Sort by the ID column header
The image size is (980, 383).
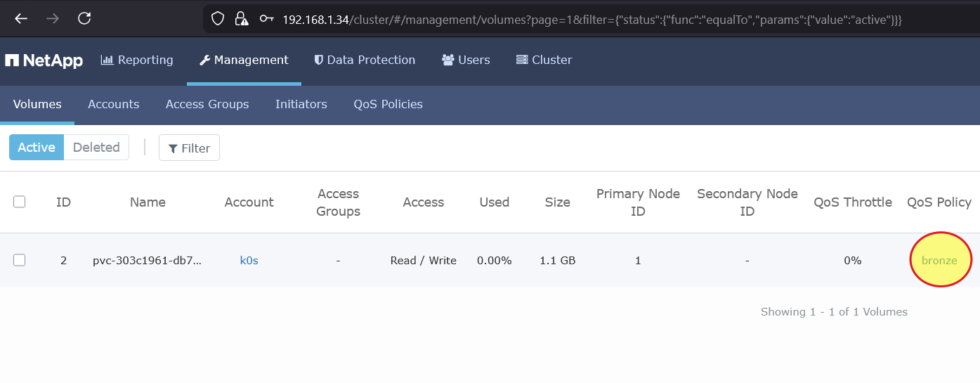pyautogui.click(x=63, y=202)
